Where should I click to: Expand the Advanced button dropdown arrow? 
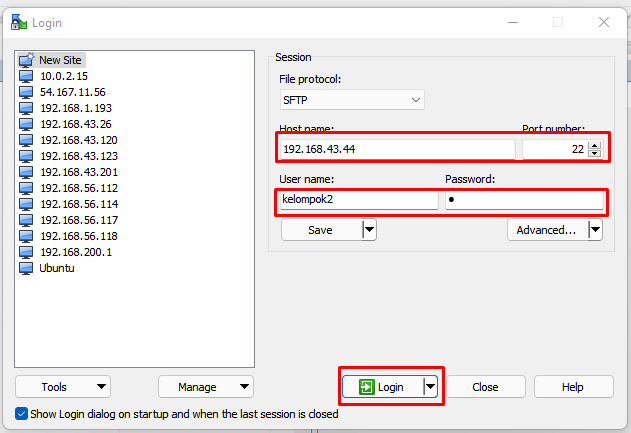click(x=595, y=230)
